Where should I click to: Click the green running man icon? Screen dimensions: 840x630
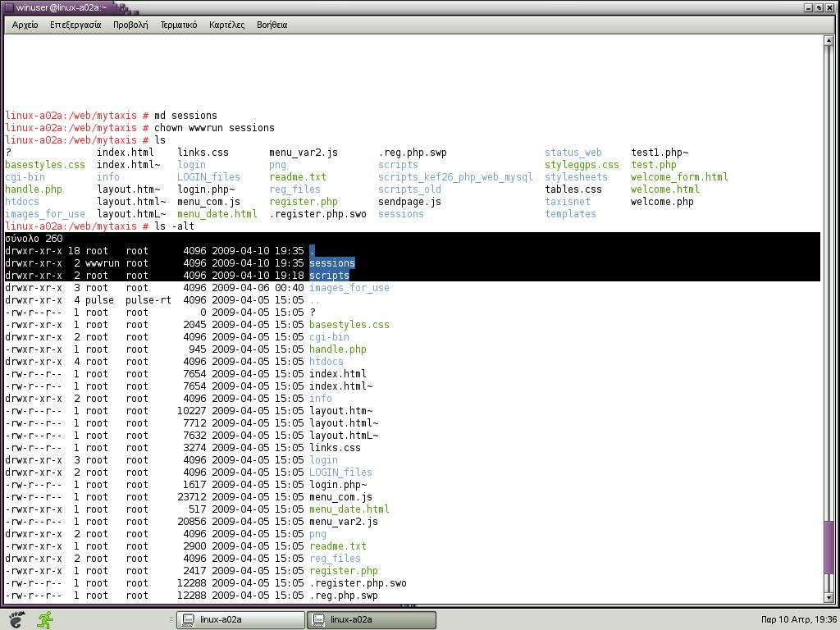[45, 619]
